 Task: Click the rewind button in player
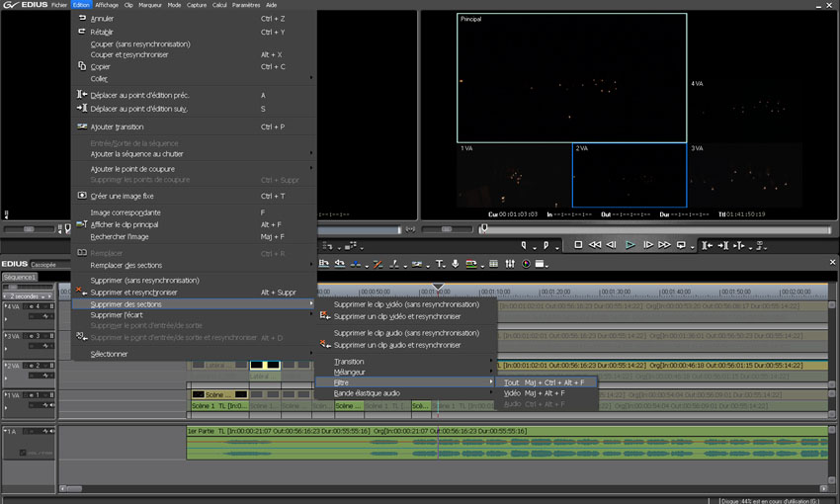pos(595,245)
